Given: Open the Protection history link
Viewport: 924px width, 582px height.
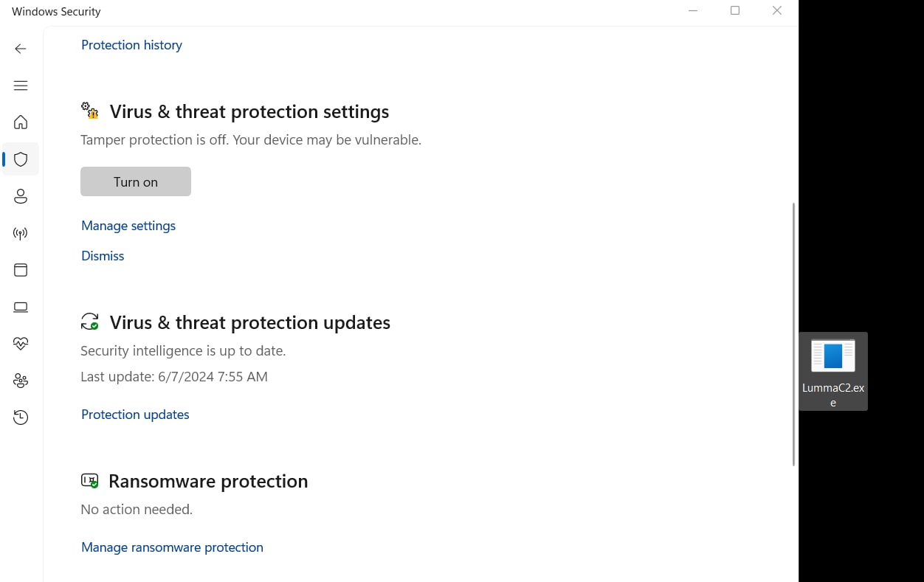Looking at the screenshot, I should 131,45.
